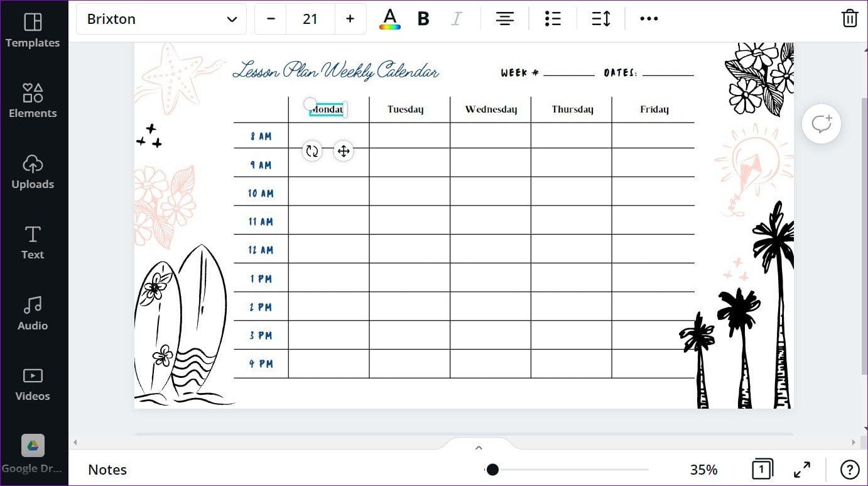Image resolution: width=868 pixels, height=486 pixels.
Task: Open line spacing options
Action: tap(601, 19)
